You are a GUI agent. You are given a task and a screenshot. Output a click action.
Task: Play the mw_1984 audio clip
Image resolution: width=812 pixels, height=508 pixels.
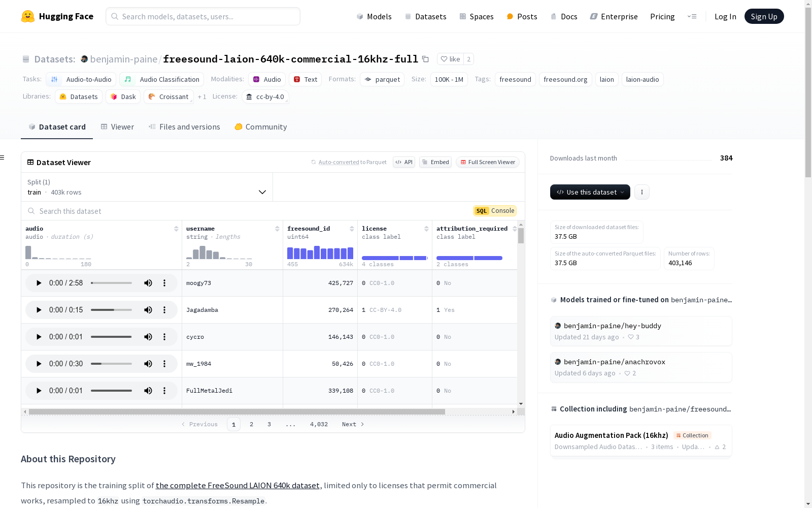pyautogui.click(x=39, y=364)
